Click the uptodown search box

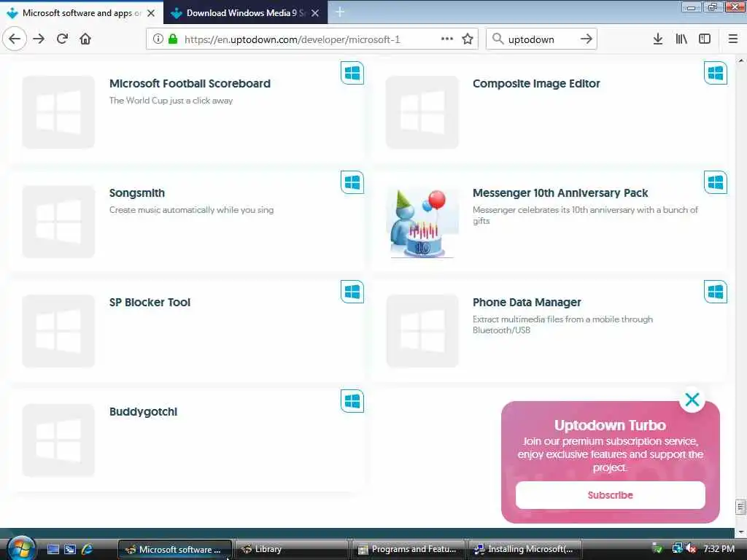tap(541, 39)
